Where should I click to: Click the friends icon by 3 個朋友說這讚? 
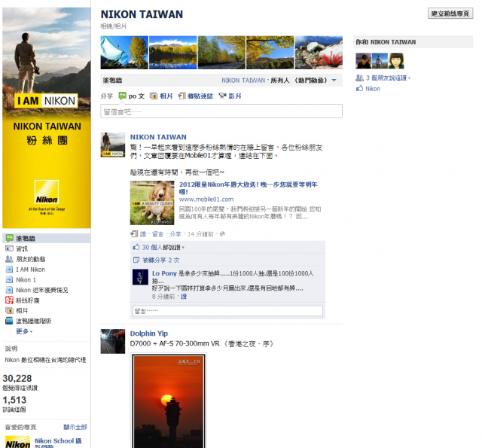point(359,78)
